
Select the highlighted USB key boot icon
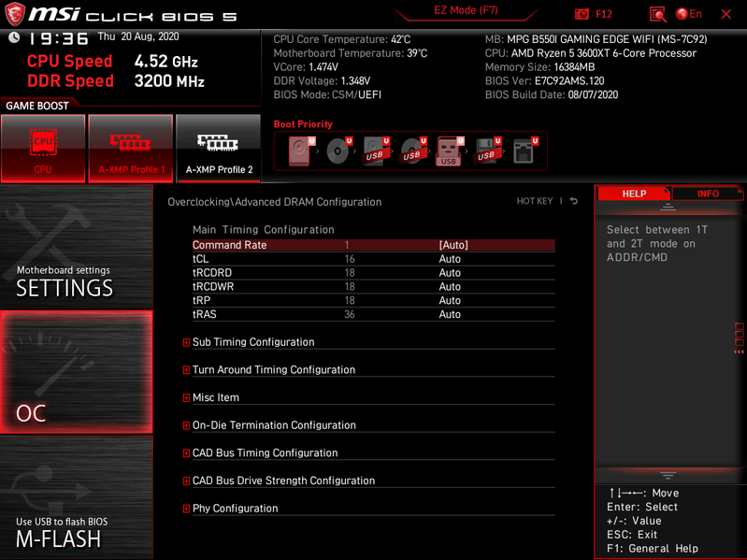click(x=450, y=151)
